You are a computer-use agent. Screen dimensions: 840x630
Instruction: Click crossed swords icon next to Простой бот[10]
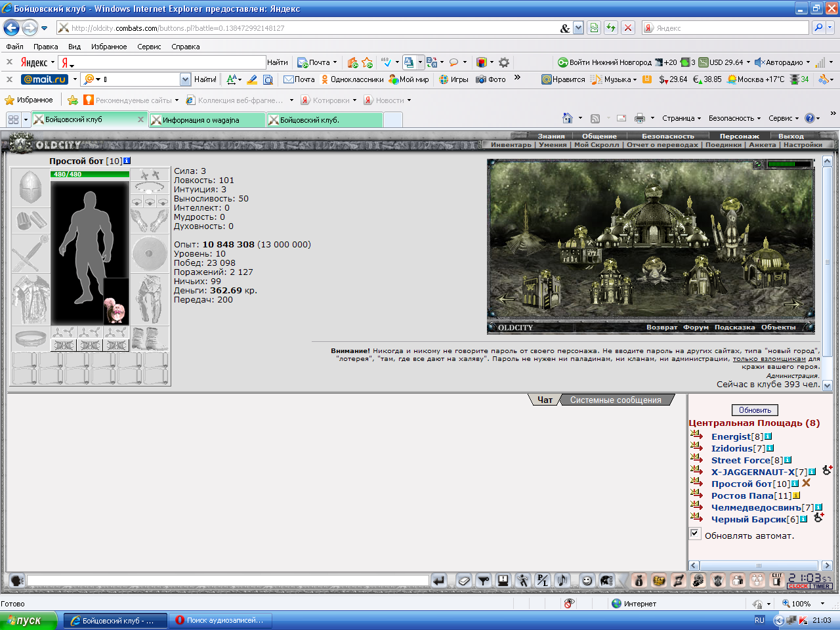(807, 483)
